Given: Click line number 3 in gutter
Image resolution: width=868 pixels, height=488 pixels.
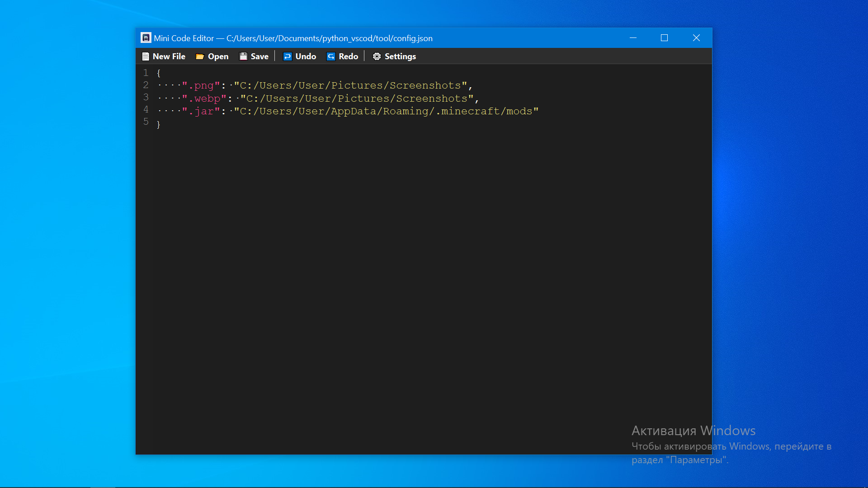Looking at the screenshot, I should pyautogui.click(x=146, y=97).
